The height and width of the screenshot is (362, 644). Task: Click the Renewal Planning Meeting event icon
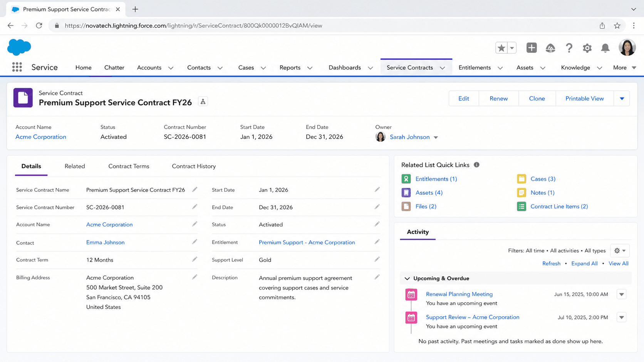click(411, 295)
